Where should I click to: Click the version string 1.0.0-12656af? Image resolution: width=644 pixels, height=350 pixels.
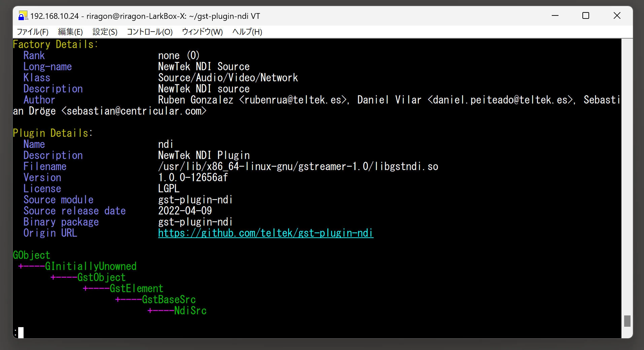(193, 178)
